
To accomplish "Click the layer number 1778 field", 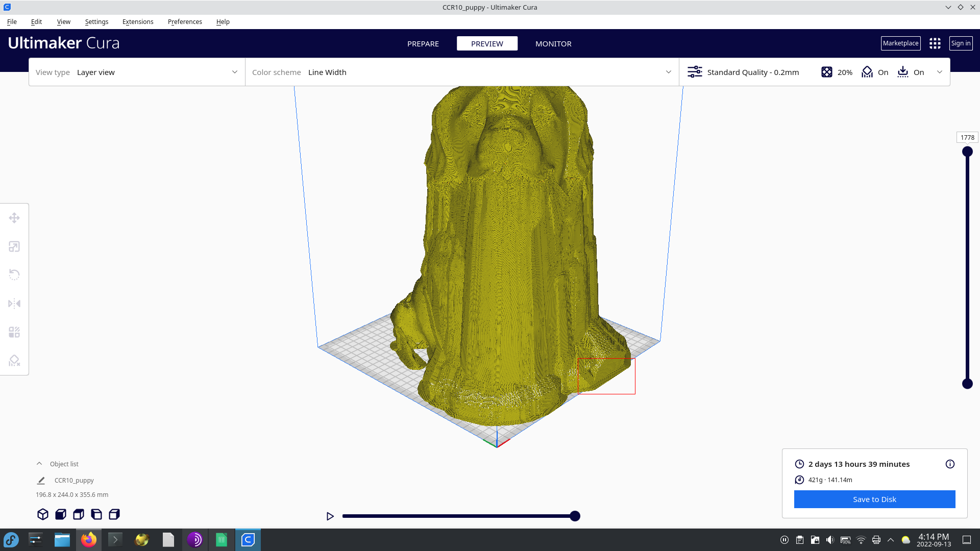I will point(967,137).
